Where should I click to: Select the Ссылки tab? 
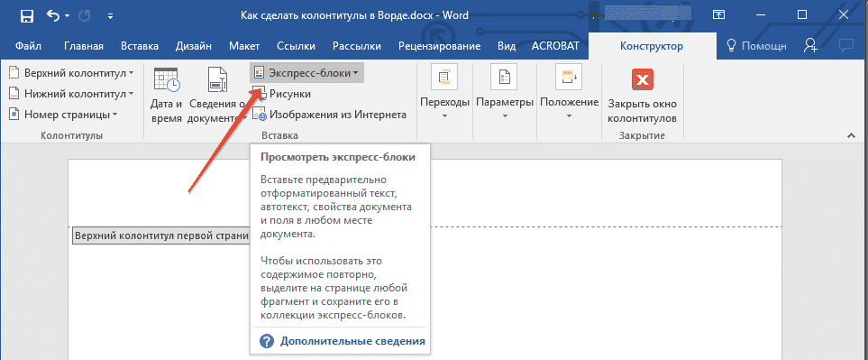[x=297, y=46]
